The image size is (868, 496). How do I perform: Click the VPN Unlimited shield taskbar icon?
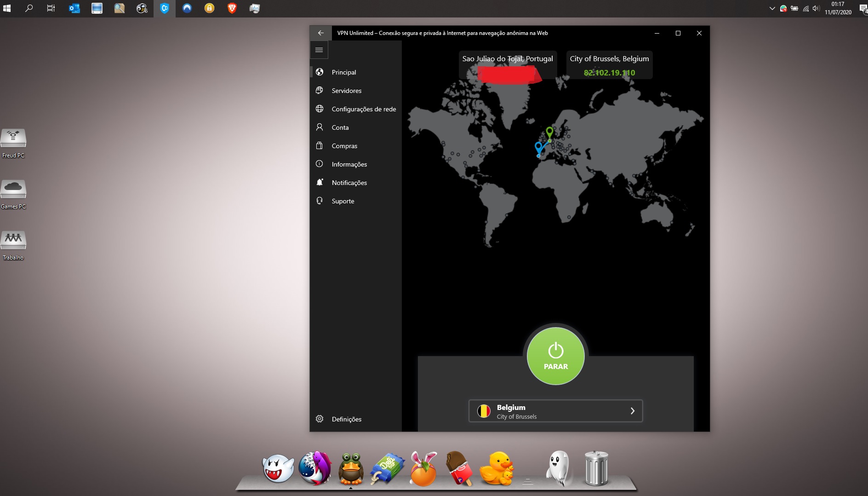[165, 8]
